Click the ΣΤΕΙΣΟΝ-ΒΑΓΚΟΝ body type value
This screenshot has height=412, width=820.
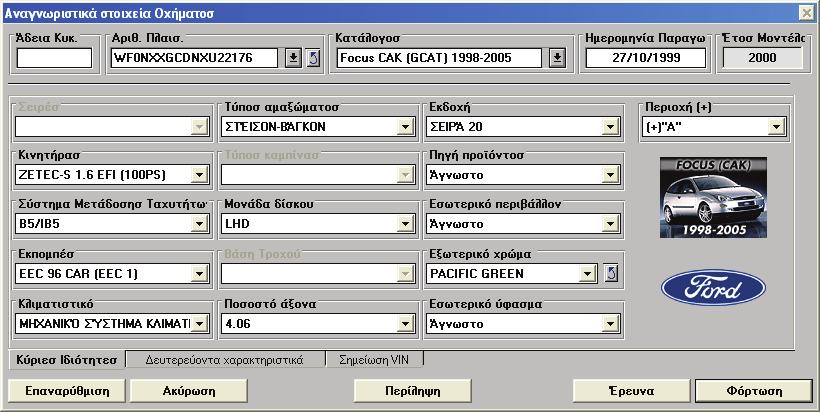pos(276,127)
